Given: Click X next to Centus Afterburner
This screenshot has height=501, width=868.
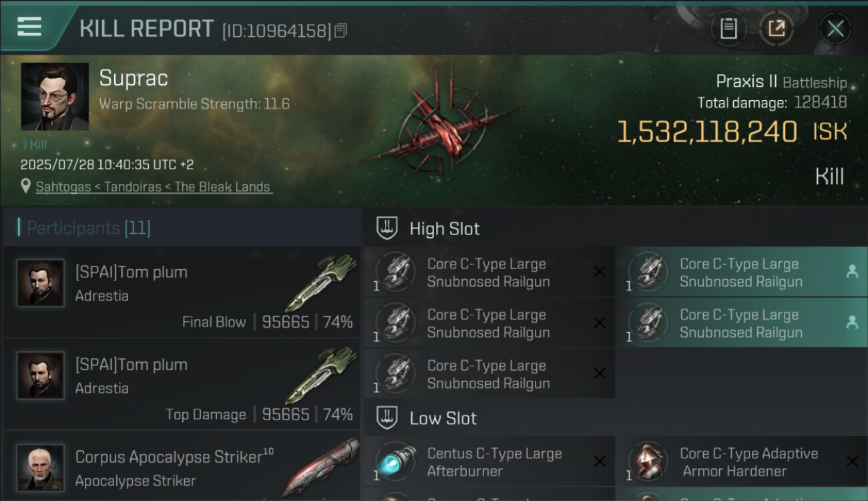Looking at the screenshot, I should (x=600, y=462).
